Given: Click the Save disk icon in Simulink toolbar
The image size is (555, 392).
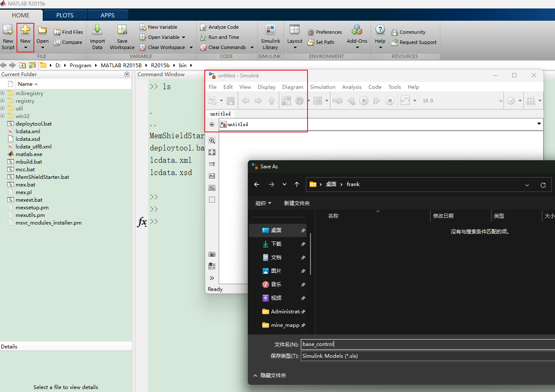Looking at the screenshot, I should pyautogui.click(x=231, y=101).
